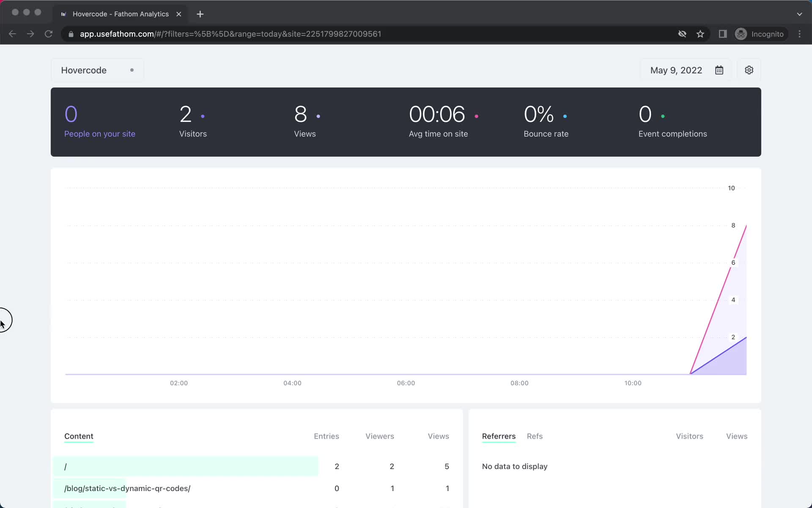Open the calendar date picker icon
The width and height of the screenshot is (812, 508).
click(x=719, y=70)
